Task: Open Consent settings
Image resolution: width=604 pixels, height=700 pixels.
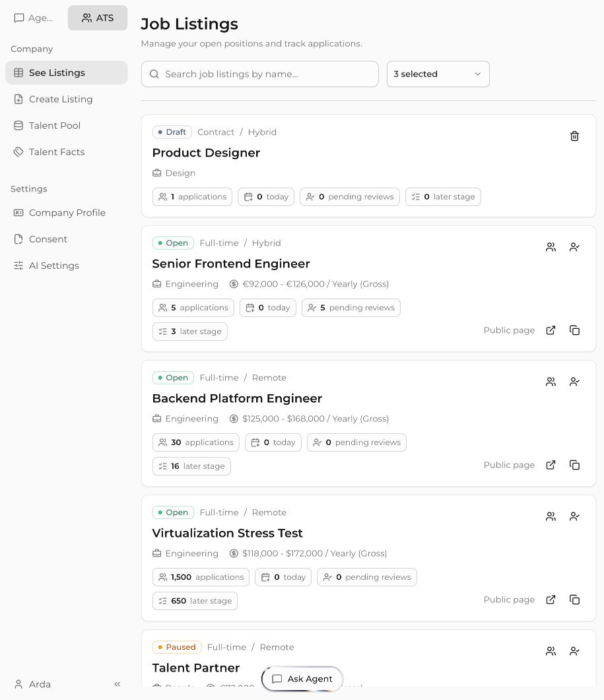Action: click(67, 239)
